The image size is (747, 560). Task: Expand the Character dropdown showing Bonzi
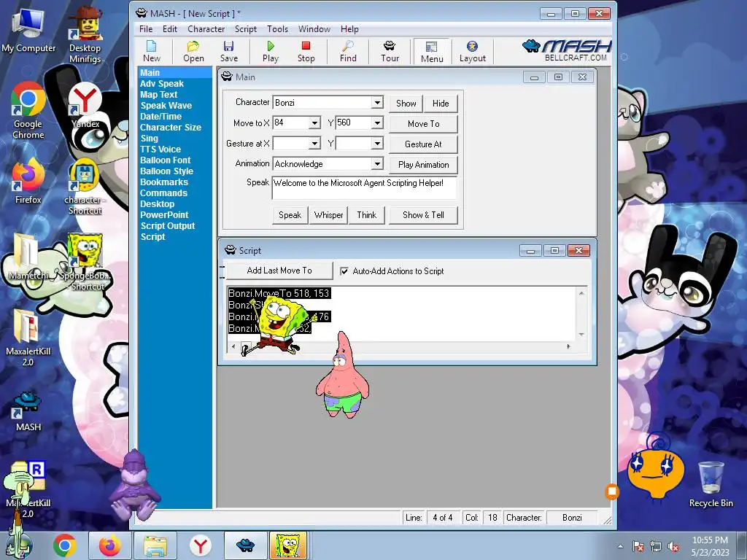(377, 102)
